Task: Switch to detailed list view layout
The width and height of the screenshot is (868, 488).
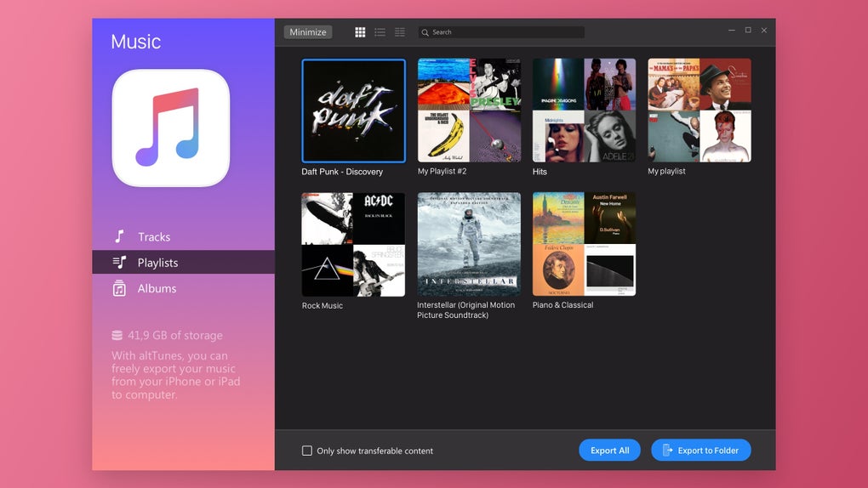Action: [x=400, y=32]
